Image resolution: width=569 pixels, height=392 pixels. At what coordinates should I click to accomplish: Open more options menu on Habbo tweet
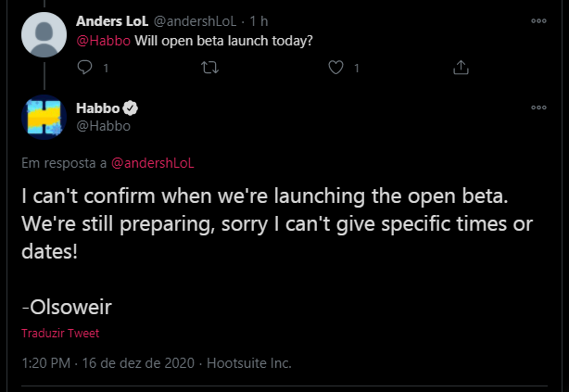[x=538, y=107]
